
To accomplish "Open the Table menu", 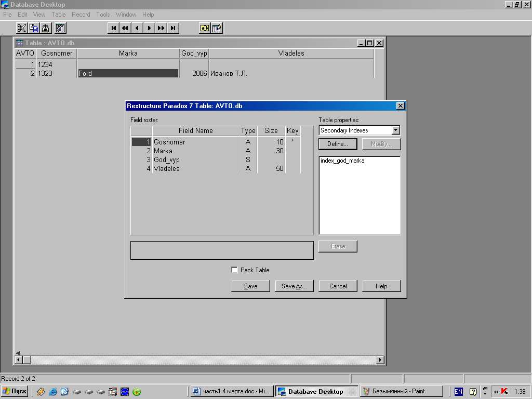I will click(x=59, y=15).
